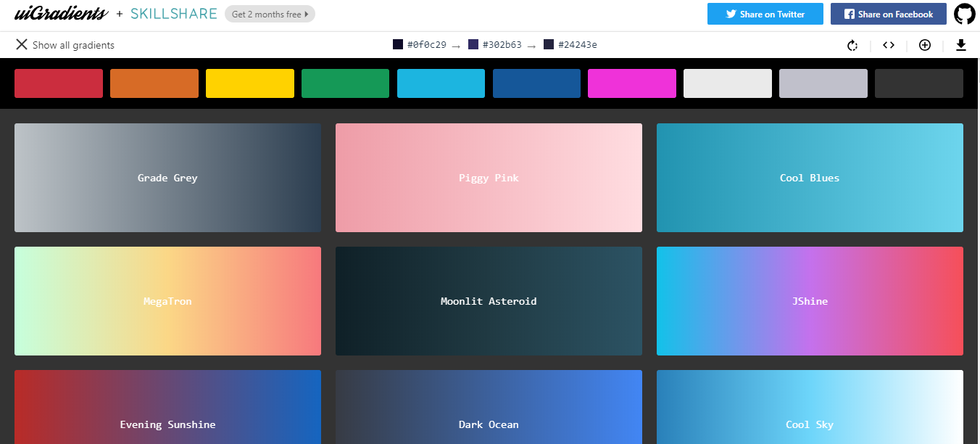
Task: Select the Cool Blues gradient
Action: pos(810,178)
